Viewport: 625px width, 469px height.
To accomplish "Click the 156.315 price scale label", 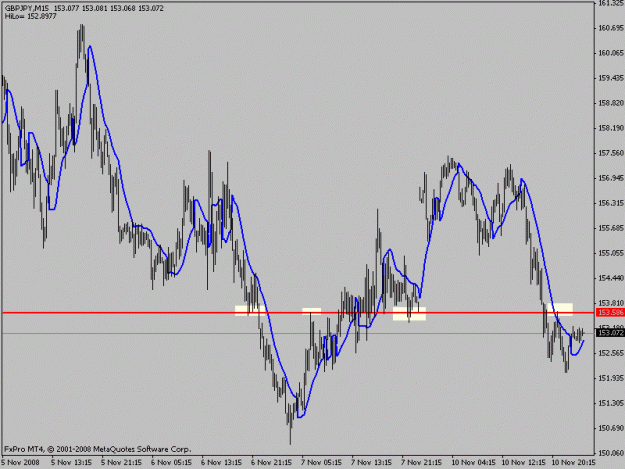I will click(611, 203).
